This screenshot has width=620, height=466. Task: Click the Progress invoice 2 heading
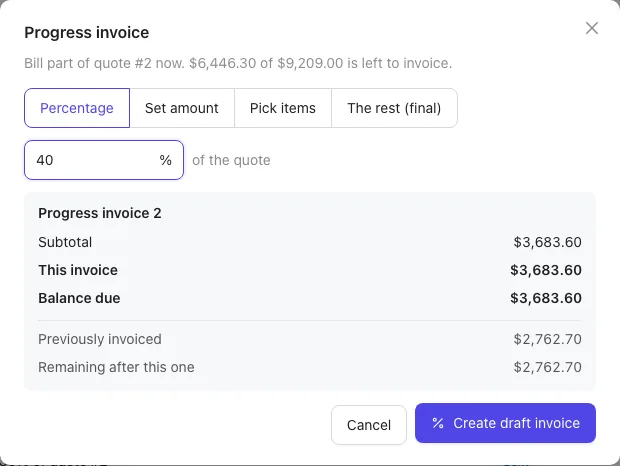click(100, 213)
